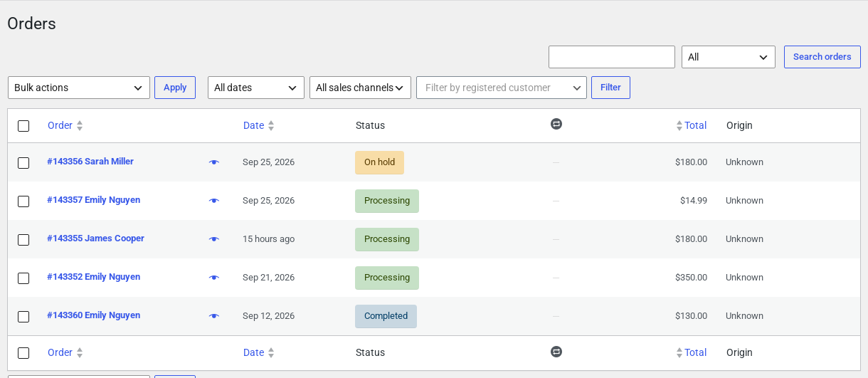Check the box for order #143356

(x=23, y=163)
